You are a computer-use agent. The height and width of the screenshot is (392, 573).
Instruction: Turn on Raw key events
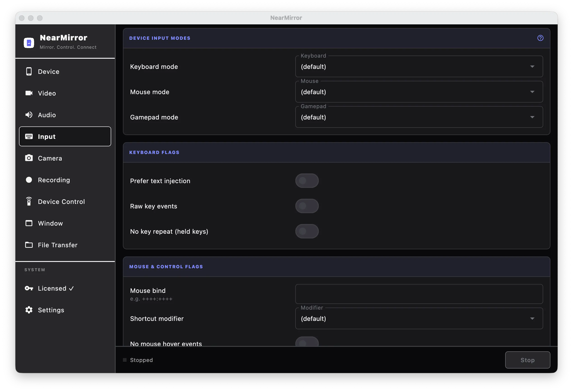307,206
